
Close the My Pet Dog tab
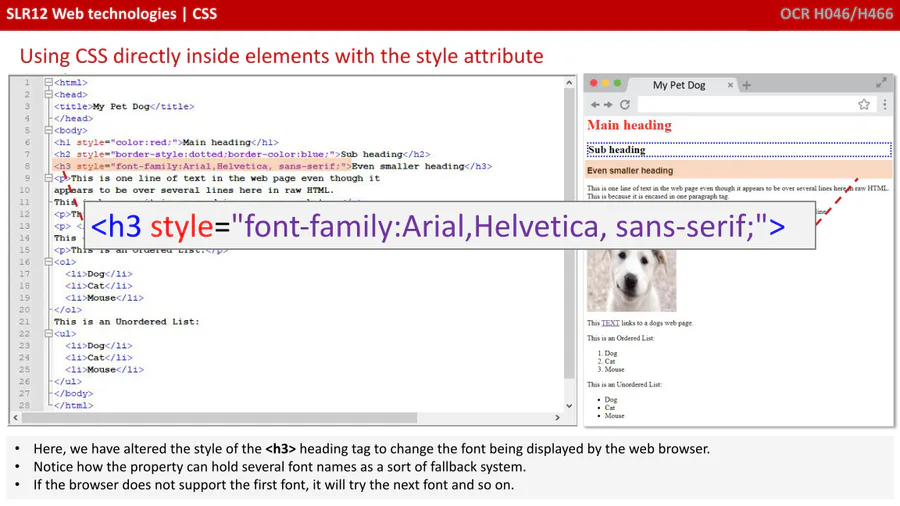tap(730, 86)
